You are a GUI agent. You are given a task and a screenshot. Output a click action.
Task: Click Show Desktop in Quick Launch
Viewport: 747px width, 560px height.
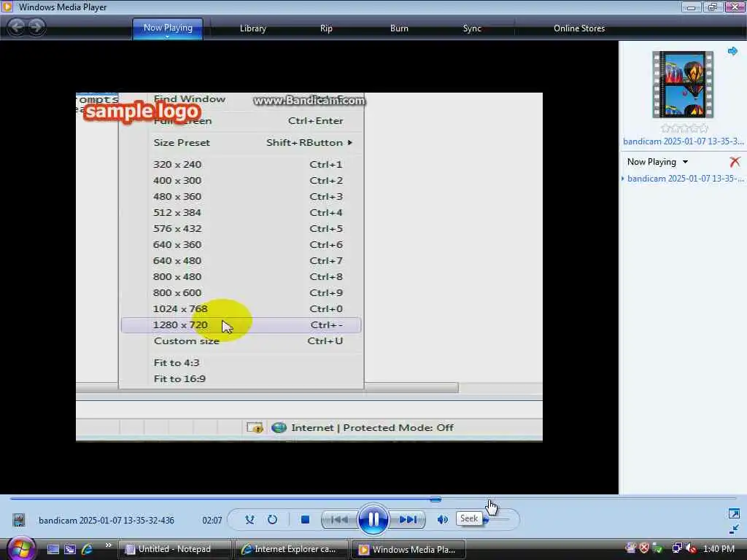[x=53, y=549]
